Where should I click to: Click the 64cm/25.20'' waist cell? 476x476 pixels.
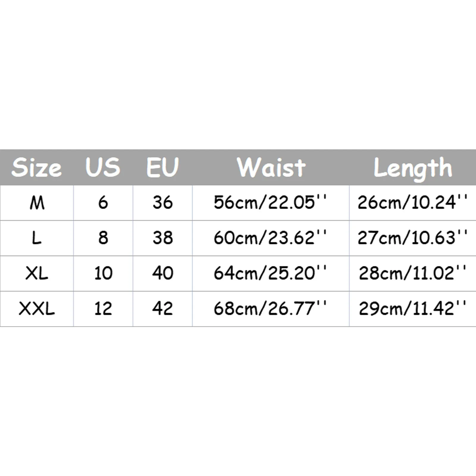point(271,273)
